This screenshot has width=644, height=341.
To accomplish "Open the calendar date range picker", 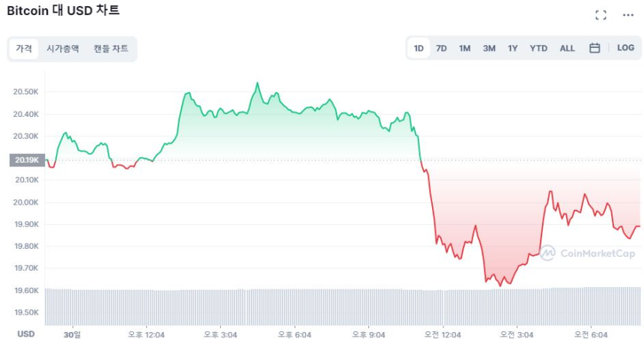I will 595,48.
